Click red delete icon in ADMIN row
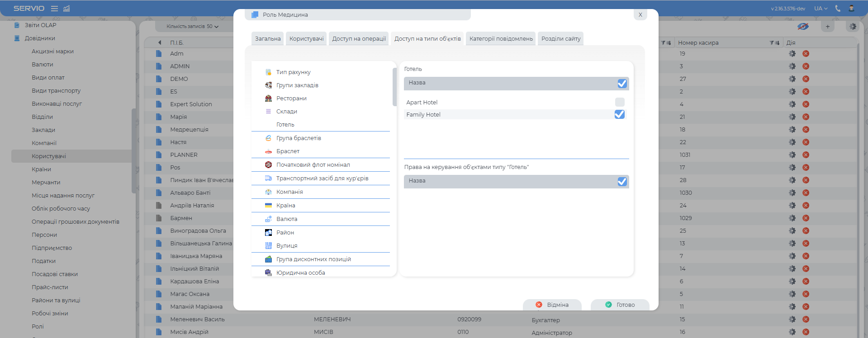868x338 pixels. coord(806,66)
